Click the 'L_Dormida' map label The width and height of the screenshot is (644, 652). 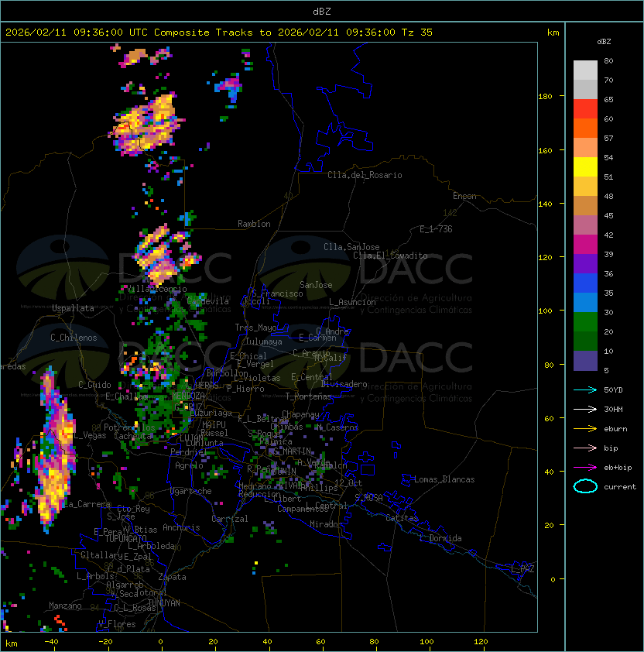click(x=440, y=538)
